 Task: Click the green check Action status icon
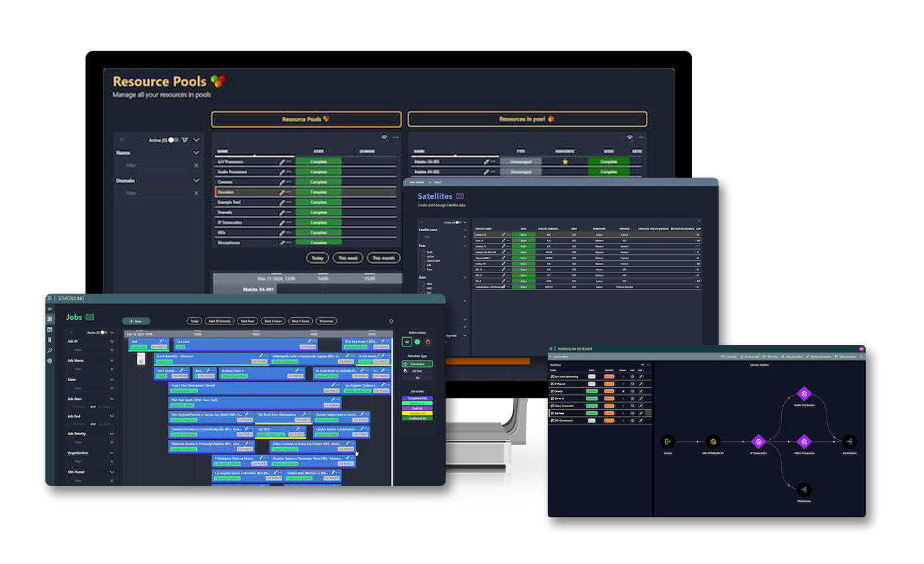(x=417, y=342)
